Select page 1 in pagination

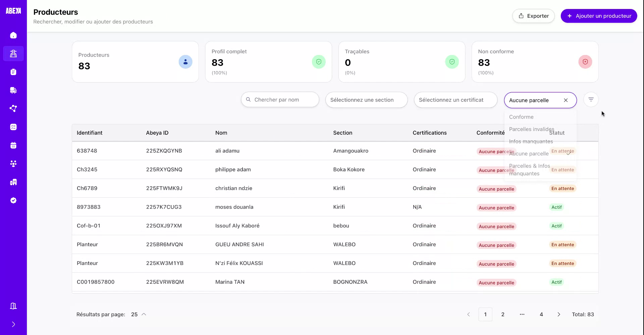click(x=485, y=315)
